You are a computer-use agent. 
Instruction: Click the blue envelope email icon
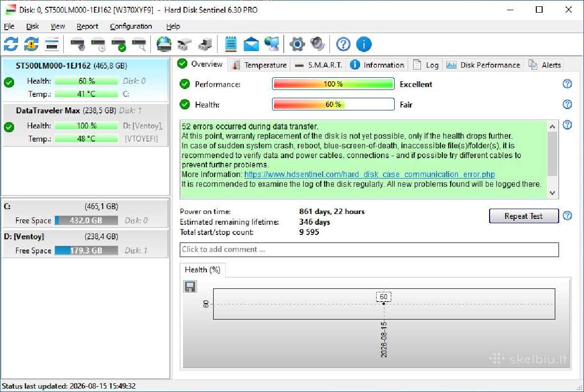pyautogui.click(x=251, y=44)
